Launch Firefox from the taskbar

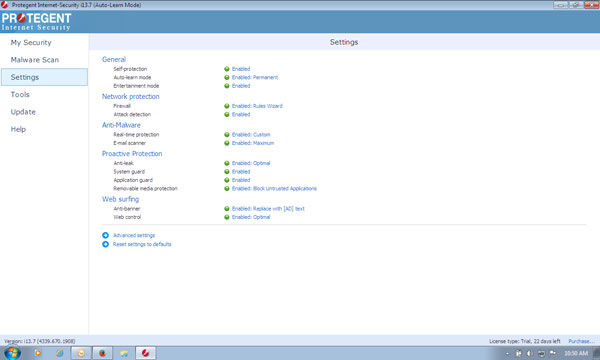coord(102,353)
